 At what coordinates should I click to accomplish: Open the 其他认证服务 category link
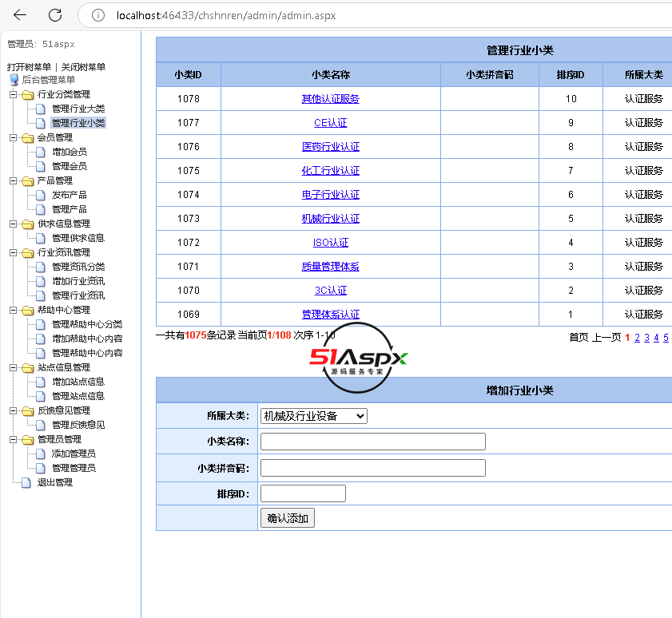331,99
